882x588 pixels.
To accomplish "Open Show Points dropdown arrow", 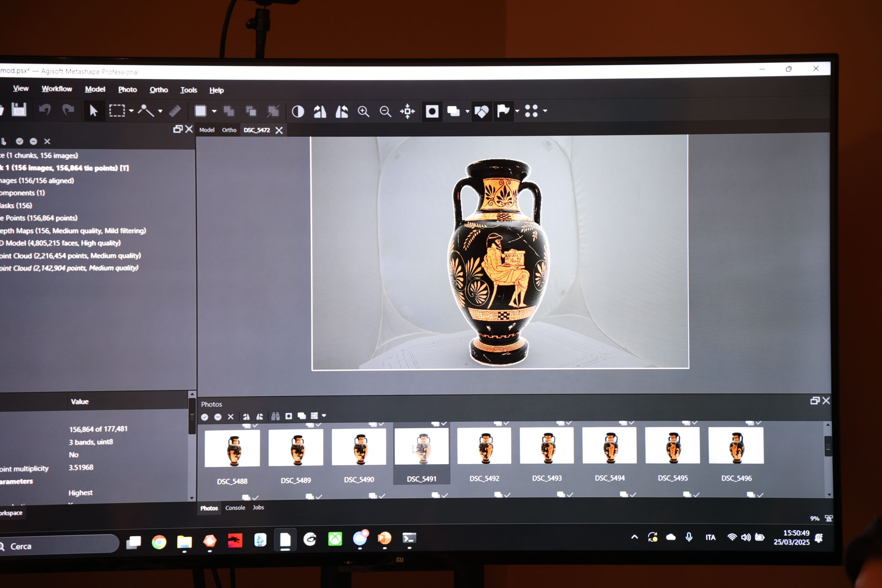I will coord(545,111).
